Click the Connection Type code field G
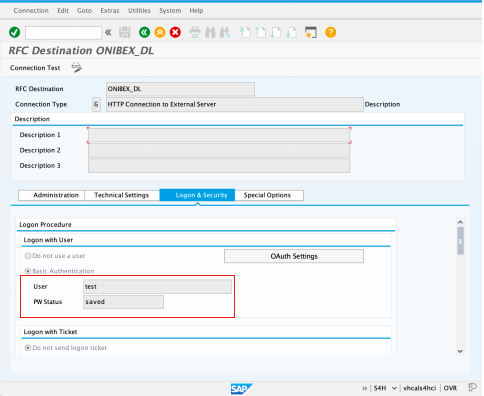 [x=96, y=105]
